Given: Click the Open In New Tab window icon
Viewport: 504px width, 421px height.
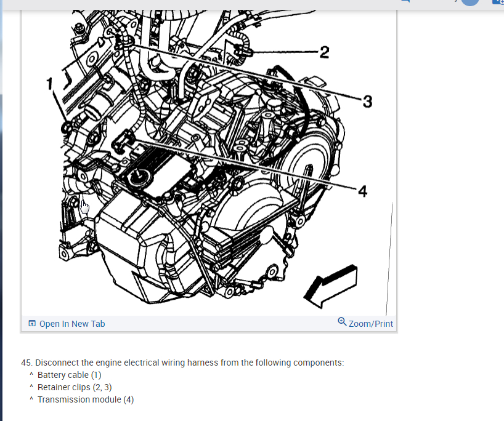Looking at the screenshot, I should click(32, 323).
